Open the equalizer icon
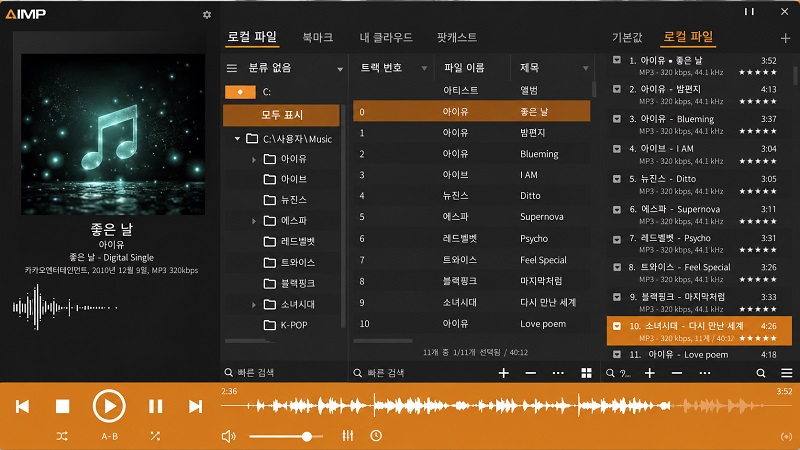The height and width of the screenshot is (450, 800). (347, 436)
